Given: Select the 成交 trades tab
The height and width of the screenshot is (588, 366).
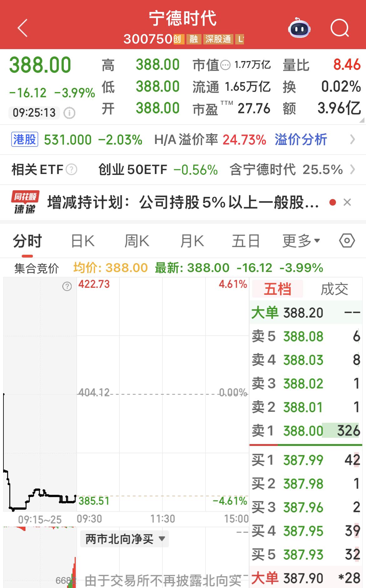Looking at the screenshot, I should [334, 289].
